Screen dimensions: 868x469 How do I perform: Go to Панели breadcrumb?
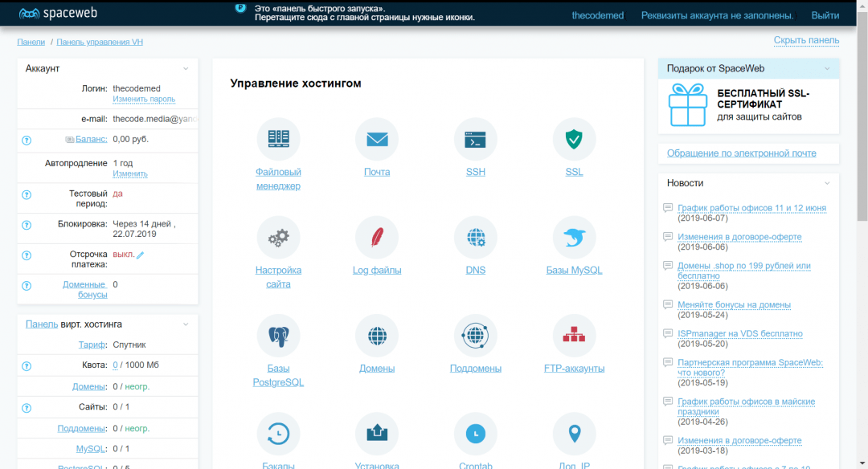(x=31, y=42)
